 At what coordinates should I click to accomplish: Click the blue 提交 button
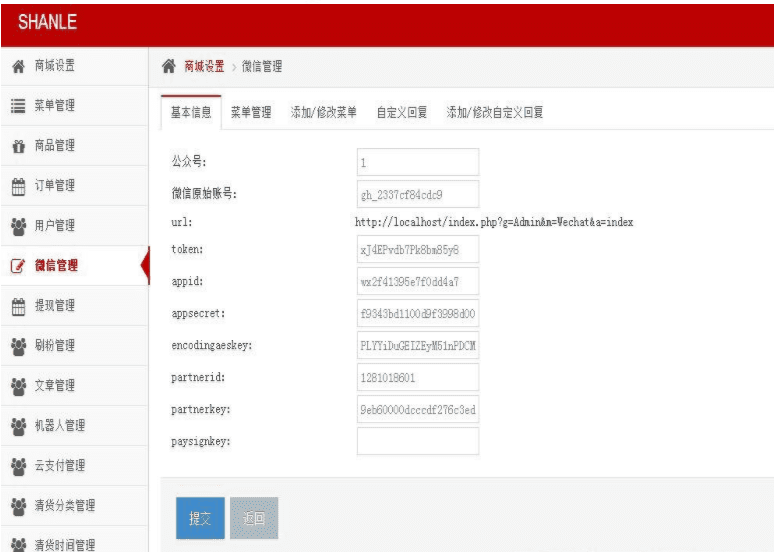click(200, 518)
